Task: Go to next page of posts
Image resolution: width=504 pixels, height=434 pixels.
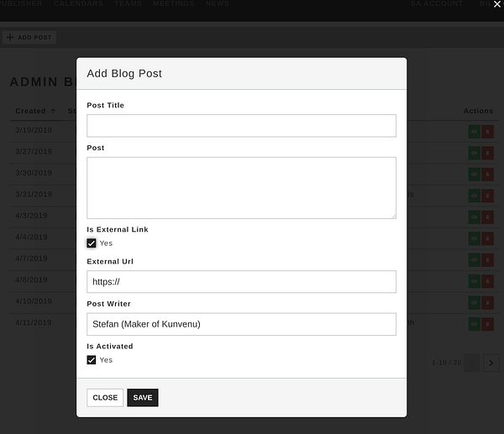Action: pyautogui.click(x=491, y=363)
